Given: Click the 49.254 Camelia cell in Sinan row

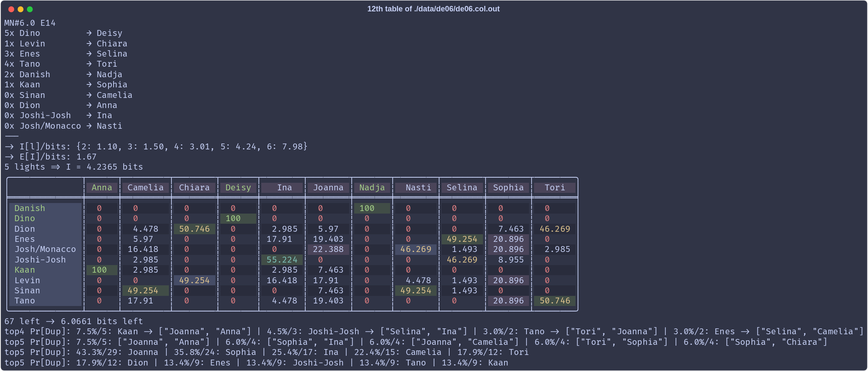Looking at the screenshot, I should click(x=146, y=291).
